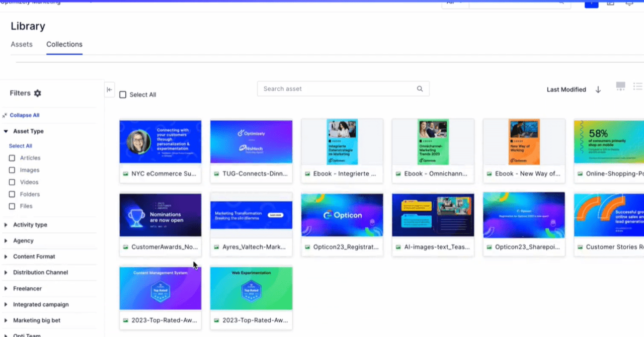The image size is (644, 337).
Task: Open the Last Modified sort option
Action: 567,90
